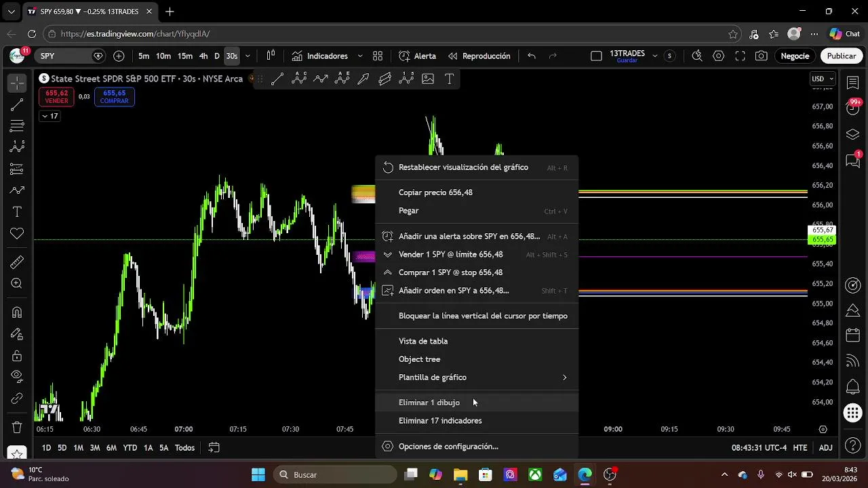868x488 pixels.
Task: Open the SPY symbol search field
Action: (x=71, y=56)
